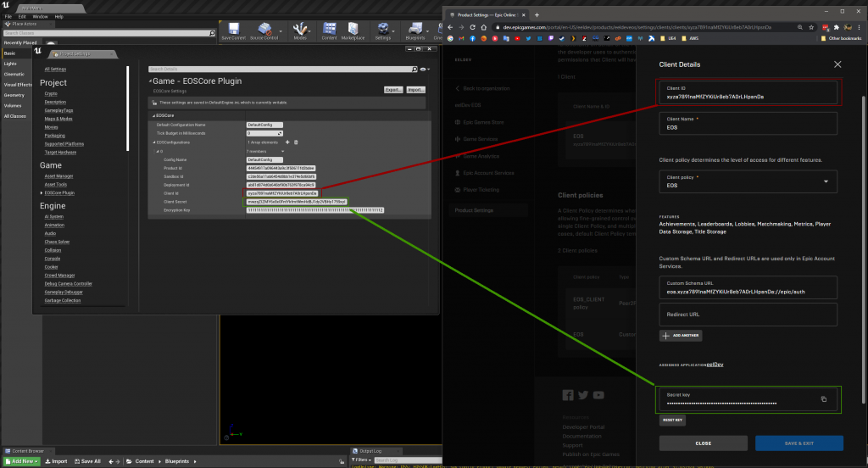Zoom icon in Chrome address bar

click(800, 27)
